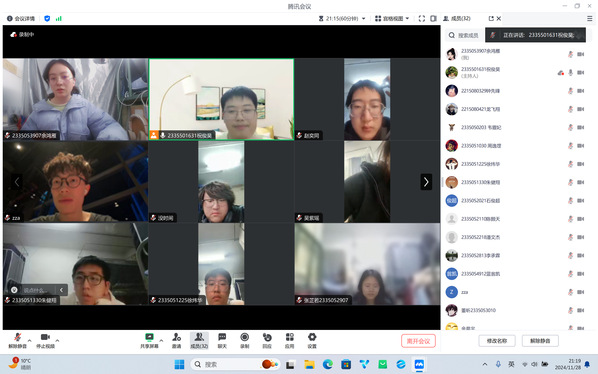Start screen sharing with 共享屏幕 icon

tap(149, 340)
